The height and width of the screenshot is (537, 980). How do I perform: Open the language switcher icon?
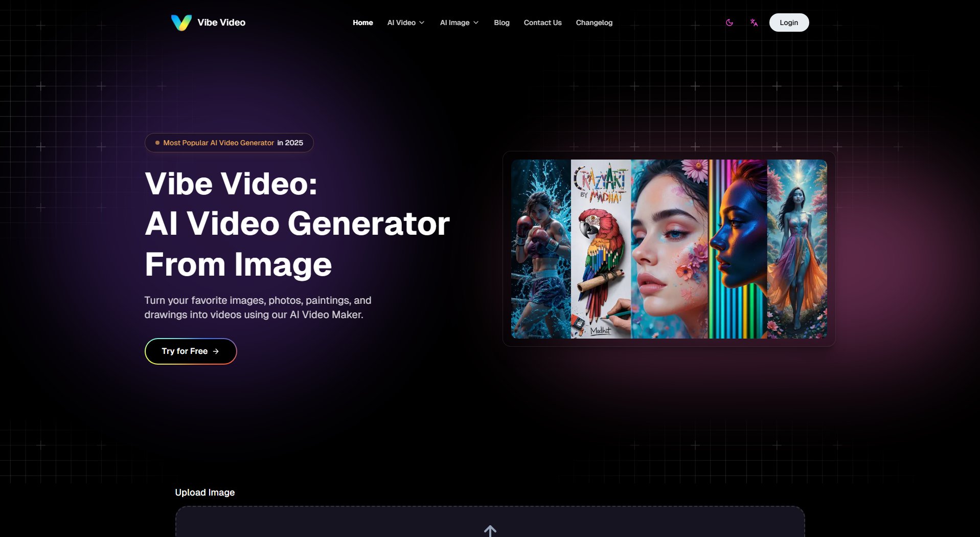coord(754,23)
